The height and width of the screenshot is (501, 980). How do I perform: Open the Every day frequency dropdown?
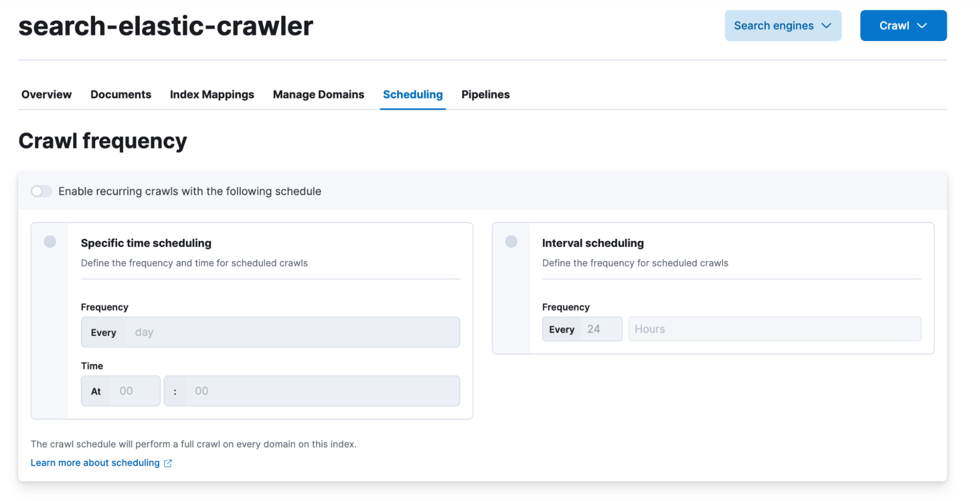coord(270,332)
